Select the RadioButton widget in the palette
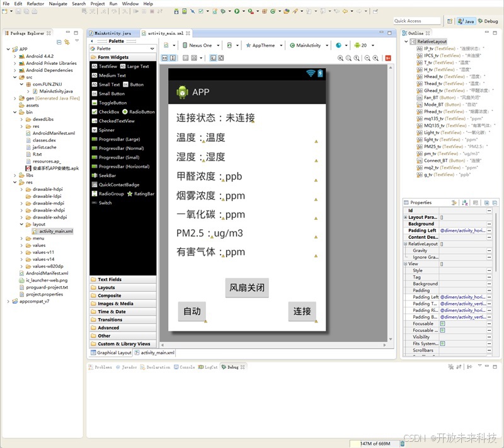The height and width of the screenshot is (448, 504). click(139, 112)
